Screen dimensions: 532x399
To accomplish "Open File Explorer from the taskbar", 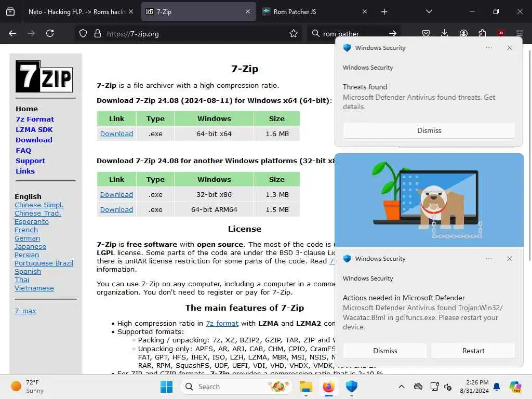I will pos(305,387).
